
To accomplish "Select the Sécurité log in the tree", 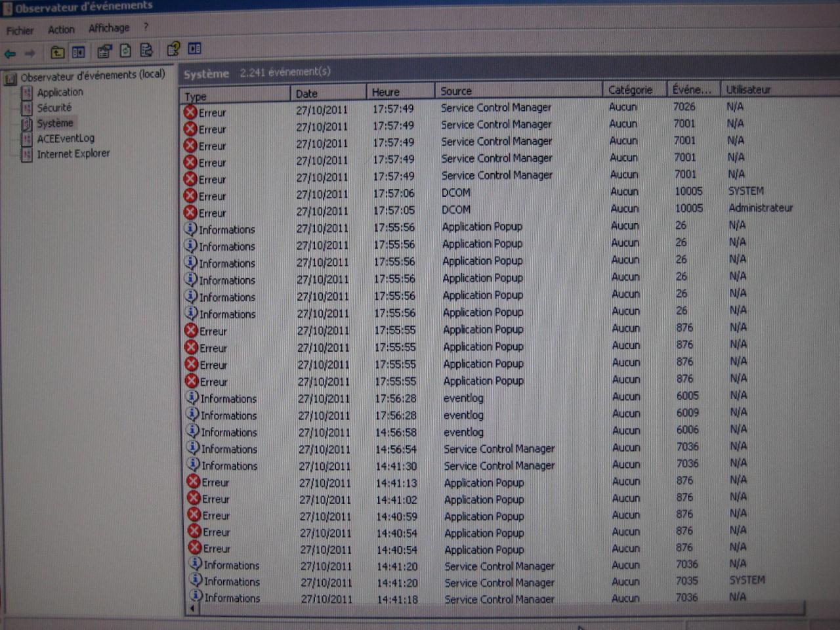I will coord(54,108).
